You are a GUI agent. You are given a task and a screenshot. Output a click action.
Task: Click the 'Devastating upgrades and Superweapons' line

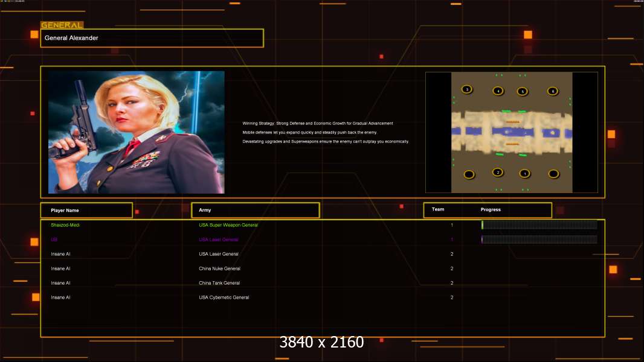pyautogui.click(x=326, y=141)
